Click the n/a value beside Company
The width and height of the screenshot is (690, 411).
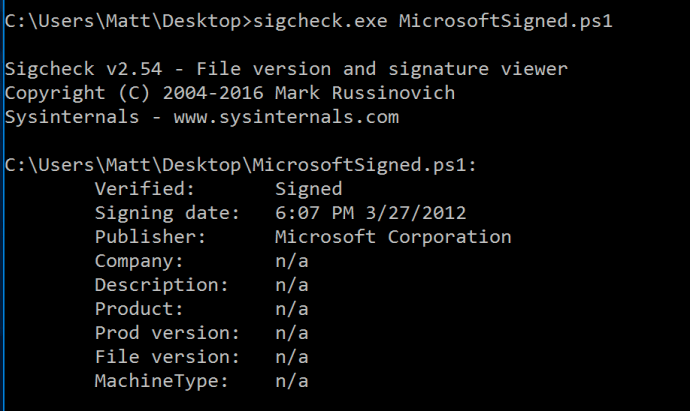coord(291,261)
